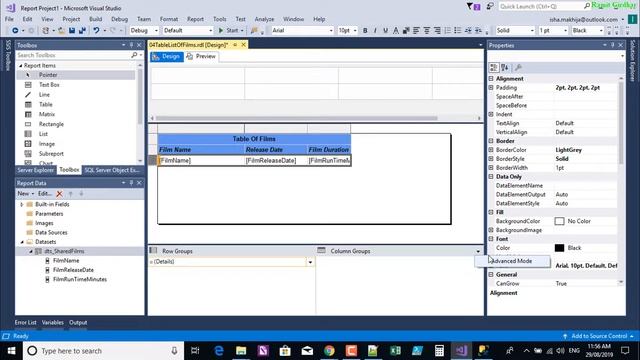Select the Subreport report item
Viewport: 640px width, 360px height.
(x=76, y=154)
